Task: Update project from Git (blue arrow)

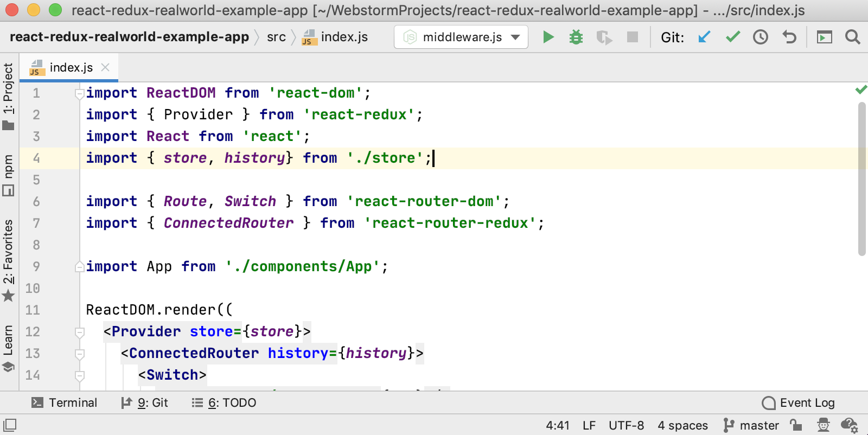Action: [x=704, y=37]
